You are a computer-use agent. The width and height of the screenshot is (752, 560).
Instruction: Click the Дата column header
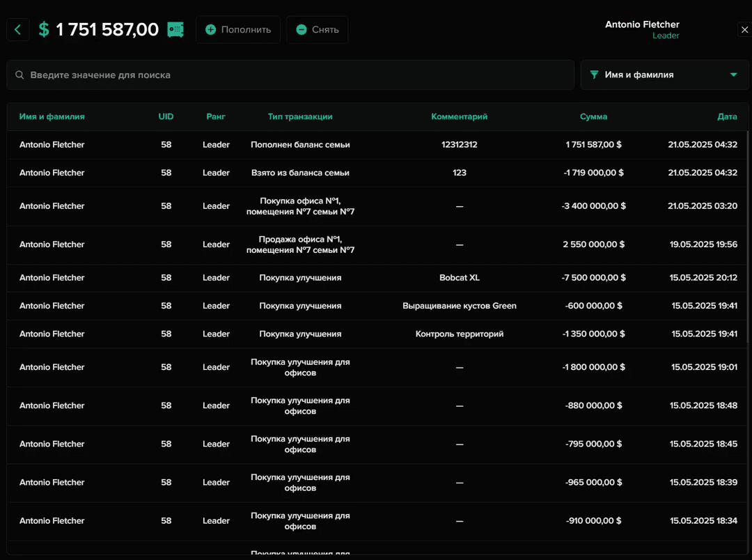(x=727, y=117)
